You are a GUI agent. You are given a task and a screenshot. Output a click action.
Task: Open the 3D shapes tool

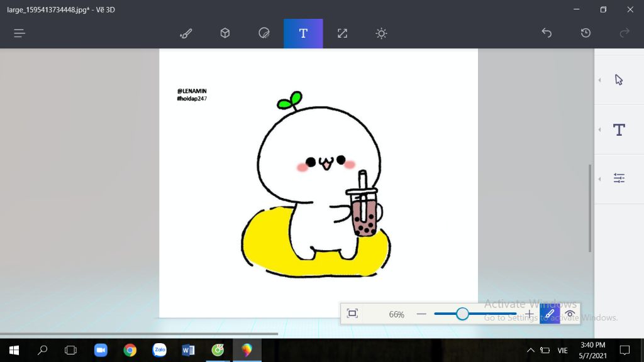(x=225, y=33)
